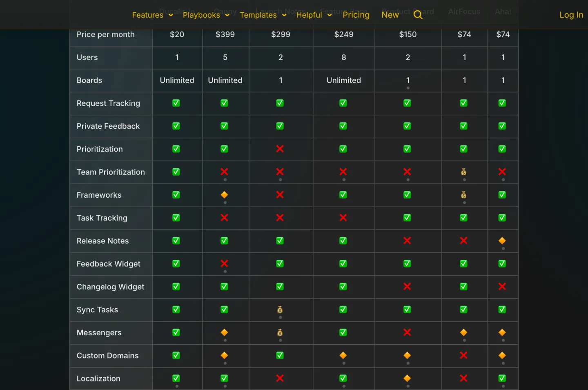Click orange diamond in Localization row, $150 column
This screenshot has height=390, width=588.
pos(407,378)
